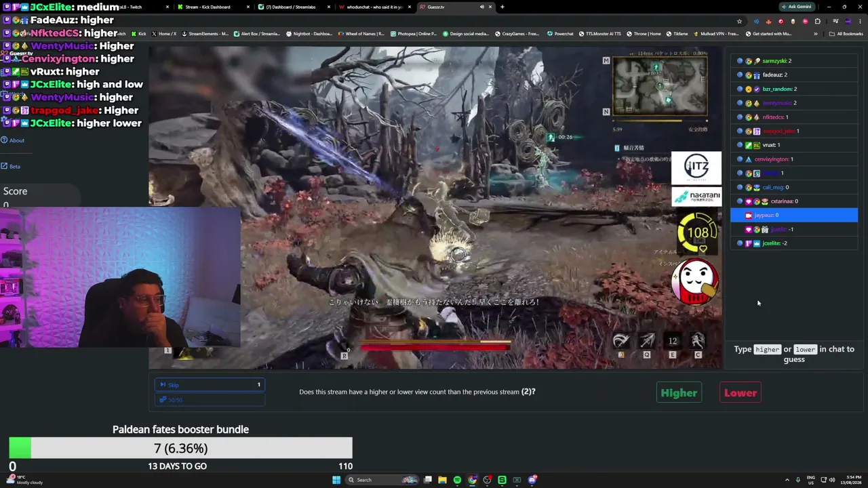Open the CrazyGames bookmark

(517, 34)
